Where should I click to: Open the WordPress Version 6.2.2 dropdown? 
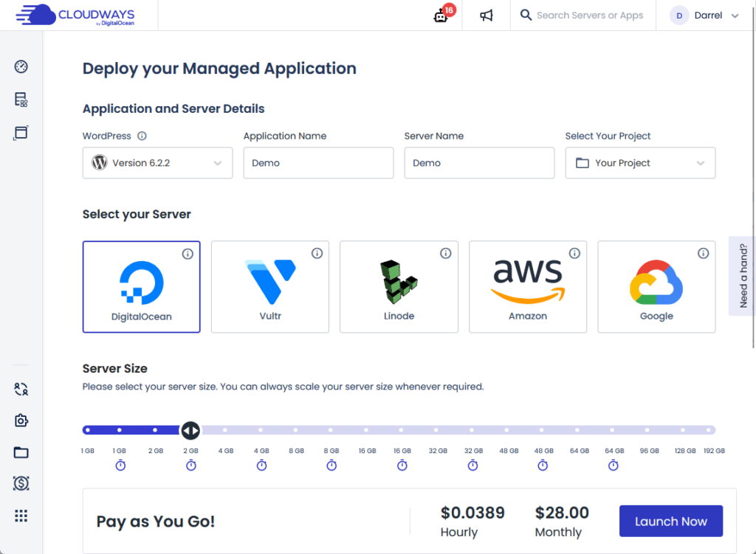click(x=158, y=163)
